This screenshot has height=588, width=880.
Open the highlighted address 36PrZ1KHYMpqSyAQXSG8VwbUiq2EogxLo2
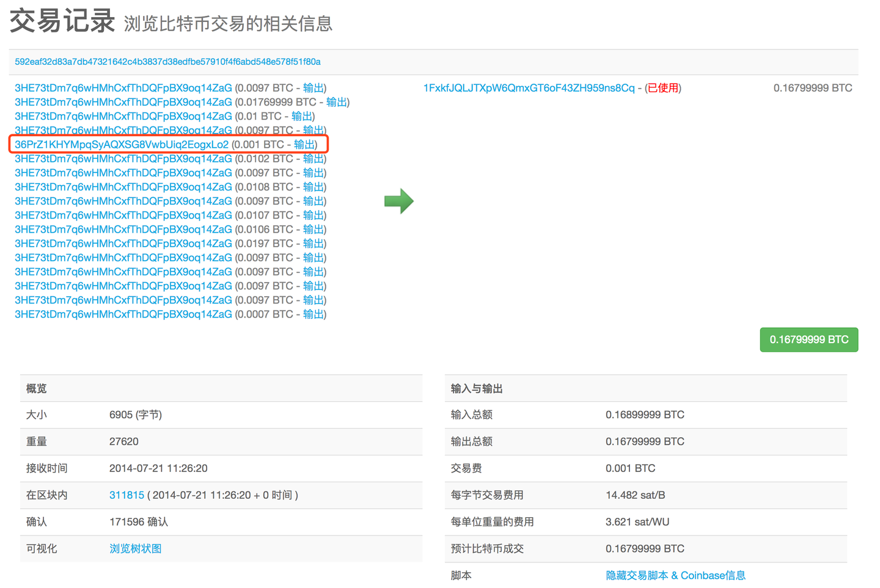click(122, 145)
